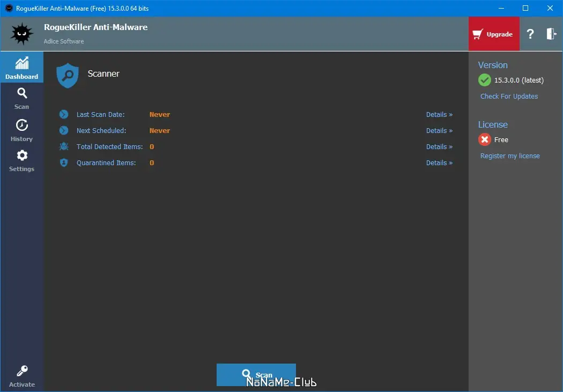
Task: Open Details for Last Scan Date
Action: [439, 115]
